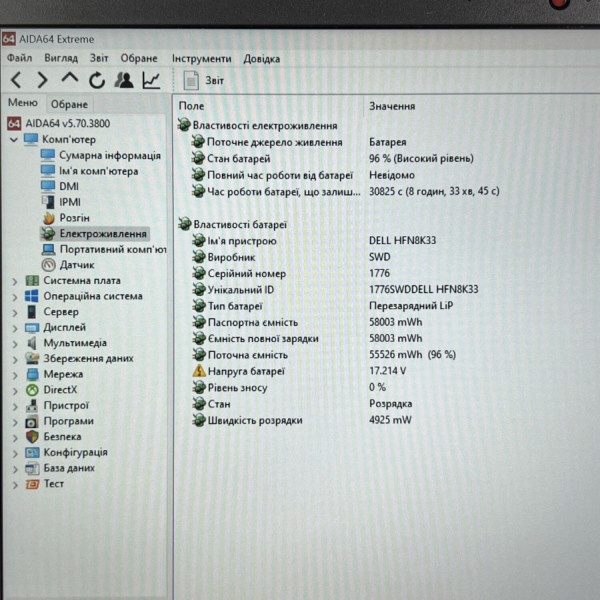
Task: Click the Збереження даних drive icon
Action: coord(32,359)
